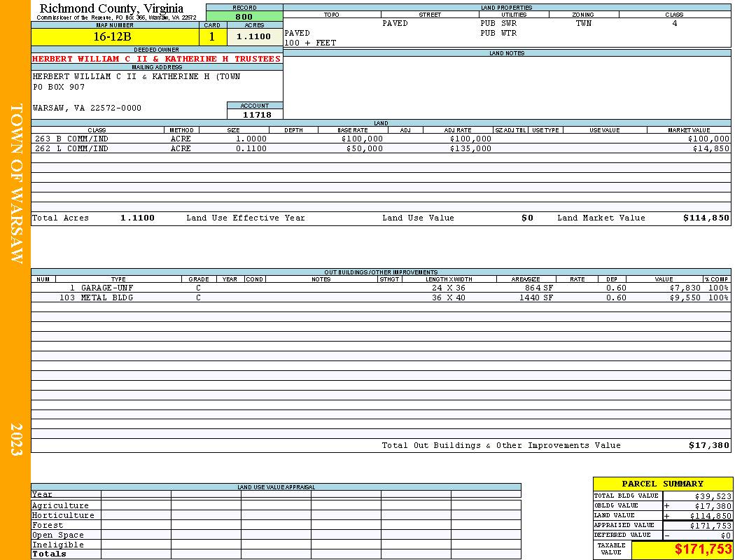Select the Ineligible row label

57,545
